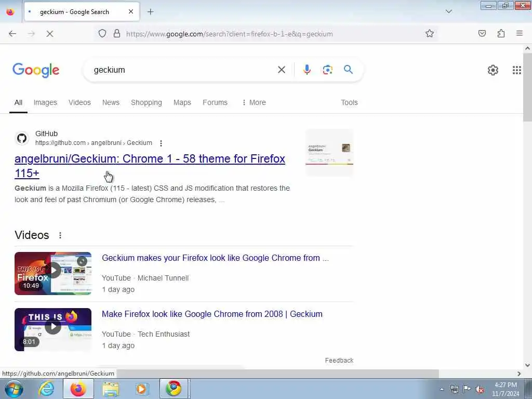This screenshot has height=399, width=532.
Task: Click scrollbar down arrow
Action: point(527,365)
